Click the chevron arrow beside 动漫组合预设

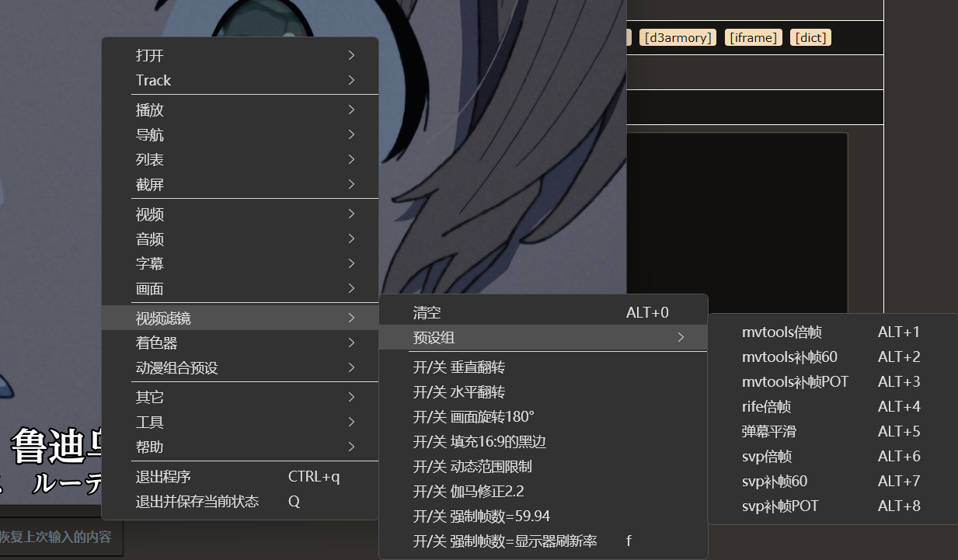coord(351,367)
